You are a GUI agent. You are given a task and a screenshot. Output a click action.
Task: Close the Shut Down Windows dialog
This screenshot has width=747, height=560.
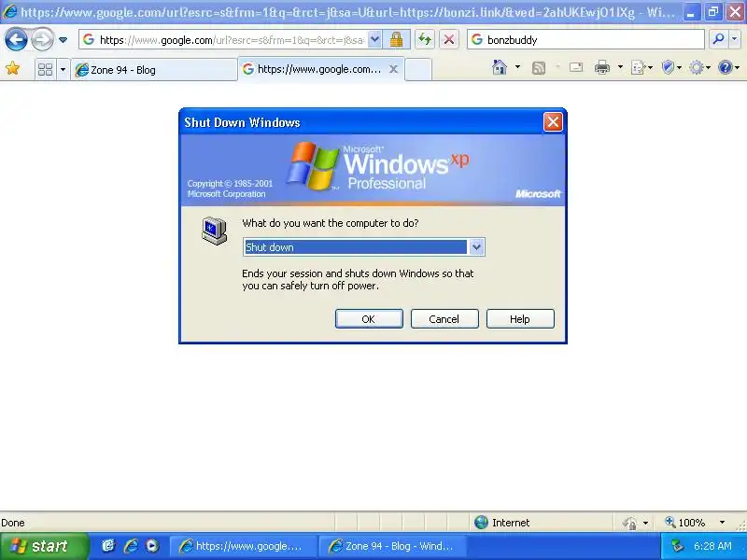pos(553,122)
